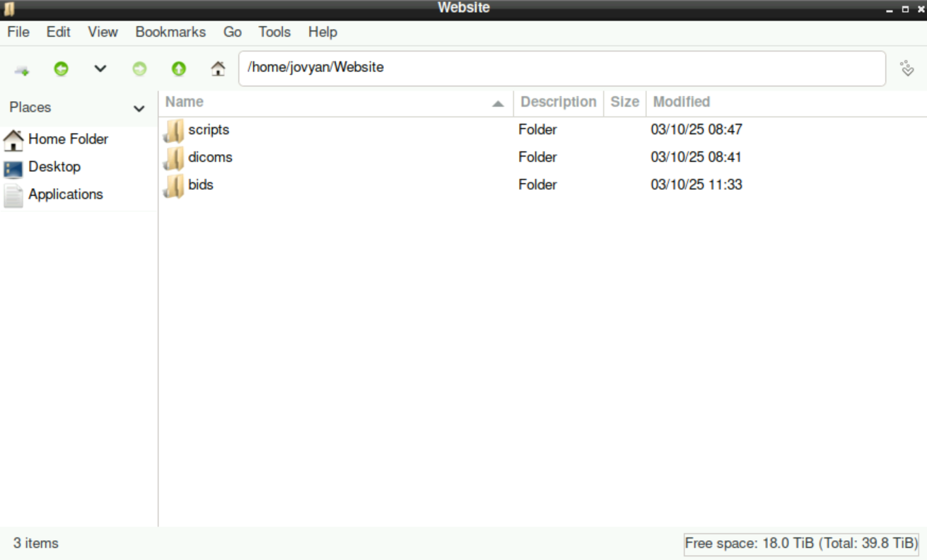Click the sort arrow in Name column
This screenshot has width=927, height=560.
coord(498,104)
